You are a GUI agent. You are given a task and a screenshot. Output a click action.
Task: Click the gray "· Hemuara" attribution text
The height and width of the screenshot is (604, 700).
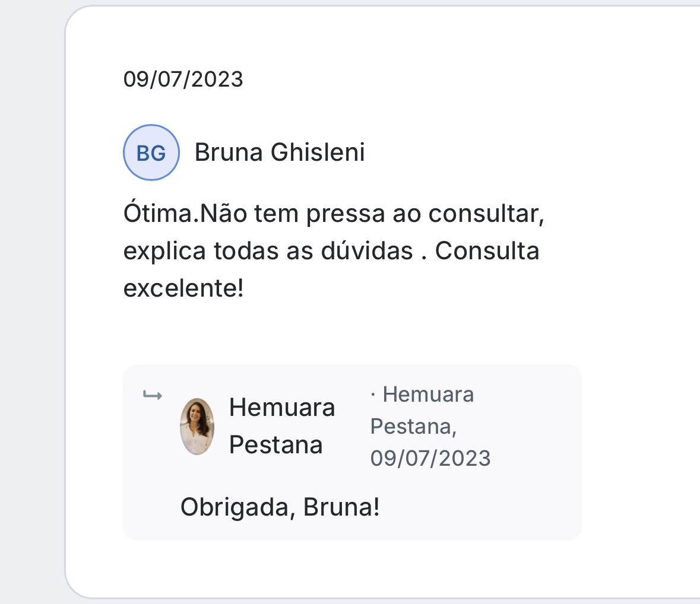click(422, 394)
